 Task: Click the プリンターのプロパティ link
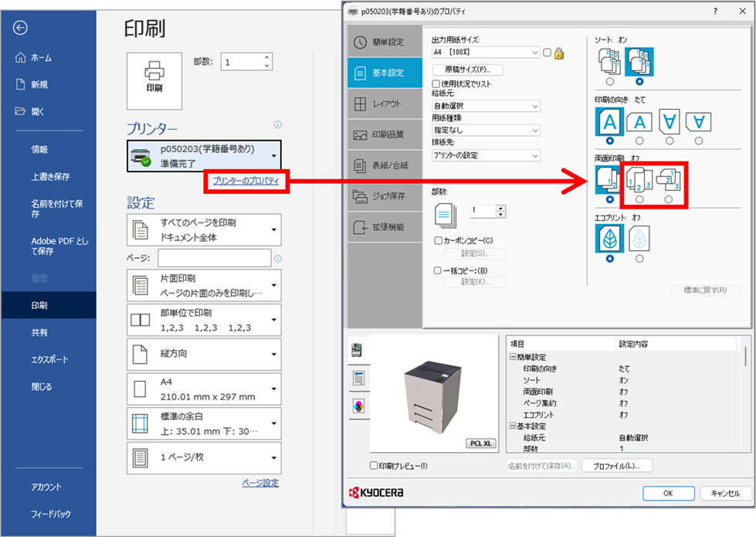point(247,182)
